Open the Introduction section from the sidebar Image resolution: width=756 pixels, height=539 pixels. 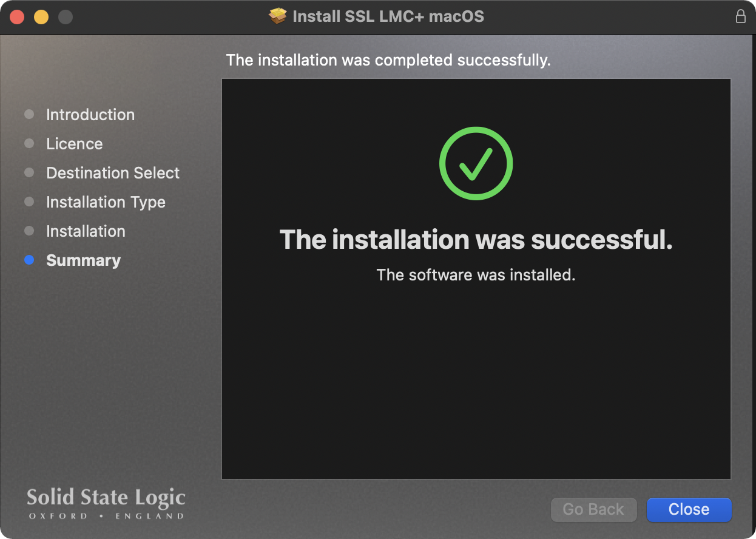point(90,114)
